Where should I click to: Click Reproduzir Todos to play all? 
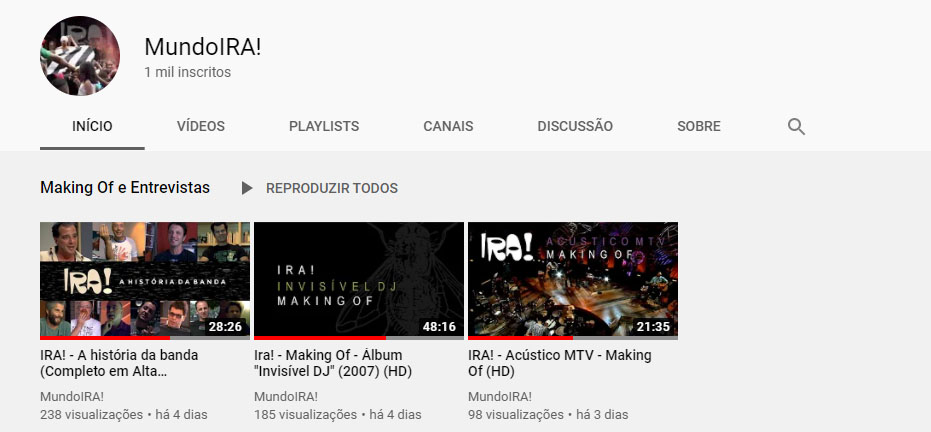click(332, 188)
